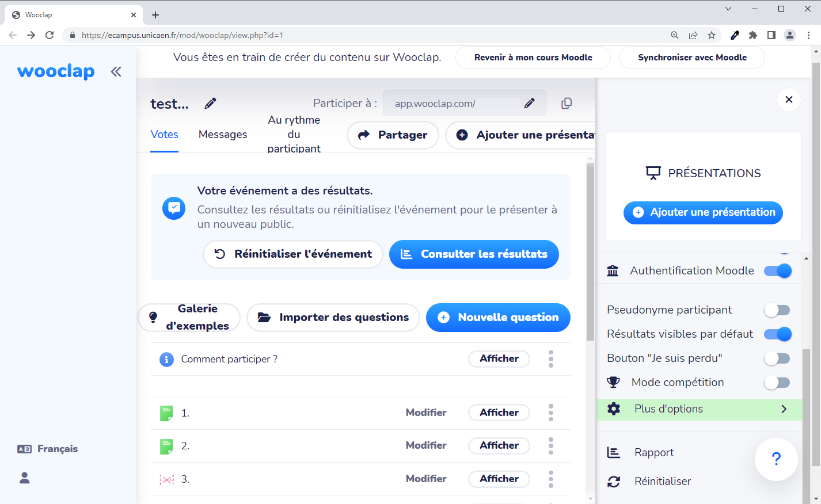The image size is (821, 504).
Task: Enable the Pseudonyme participant toggle
Action: [777, 310]
